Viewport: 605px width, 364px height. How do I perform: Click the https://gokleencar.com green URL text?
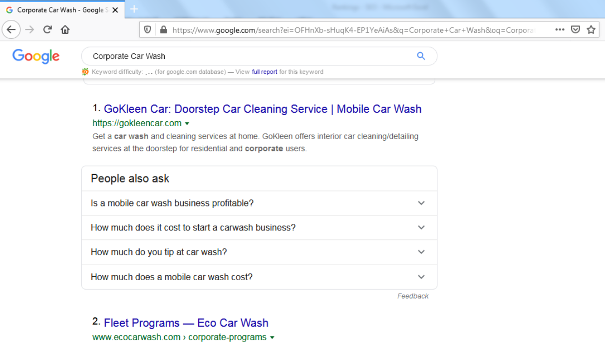coord(137,123)
